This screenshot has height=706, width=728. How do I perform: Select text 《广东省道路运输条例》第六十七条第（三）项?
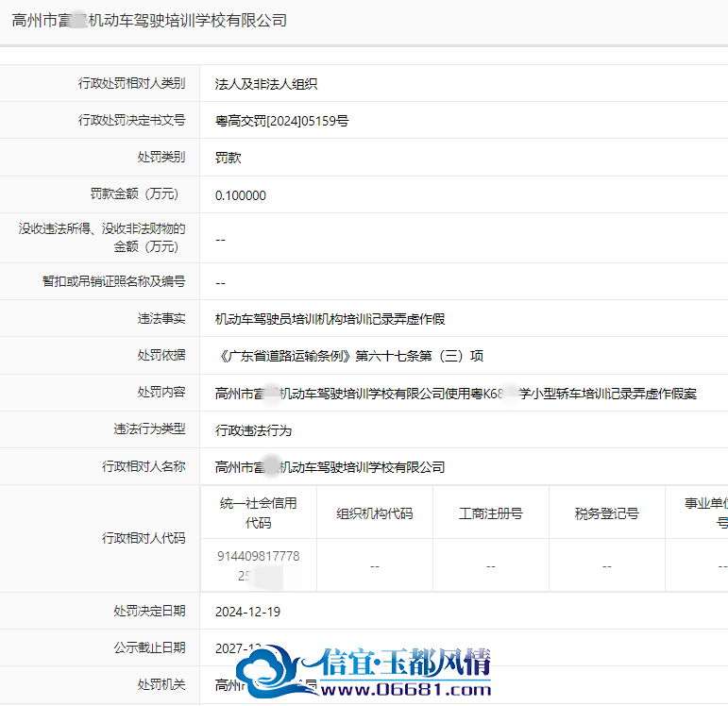[x=349, y=356]
